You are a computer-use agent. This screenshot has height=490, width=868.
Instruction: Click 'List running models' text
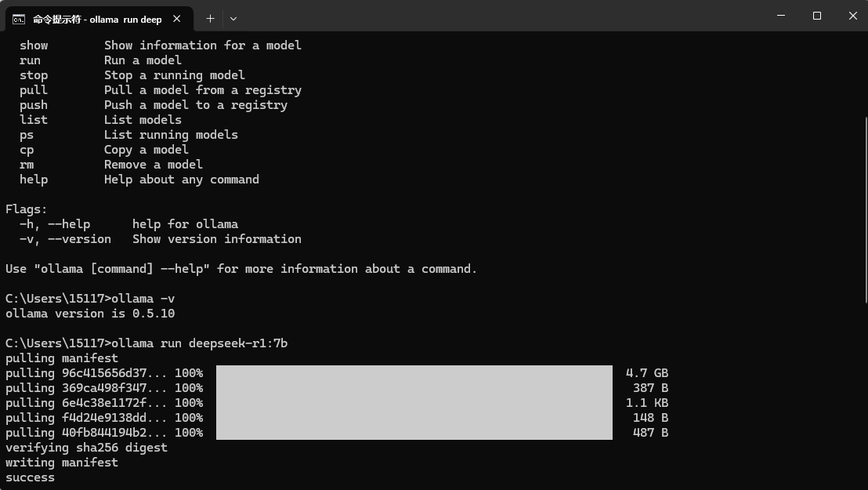pos(171,135)
